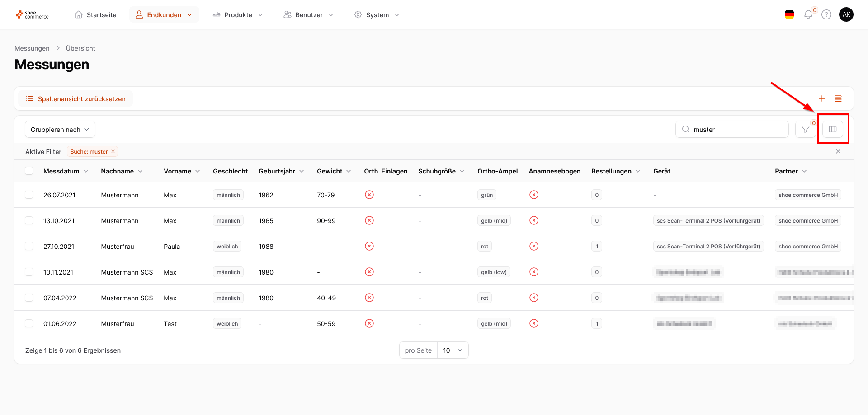868x415 pixels.
Task: Open the column visibility settings icon
Action: [x=832, y=129]
